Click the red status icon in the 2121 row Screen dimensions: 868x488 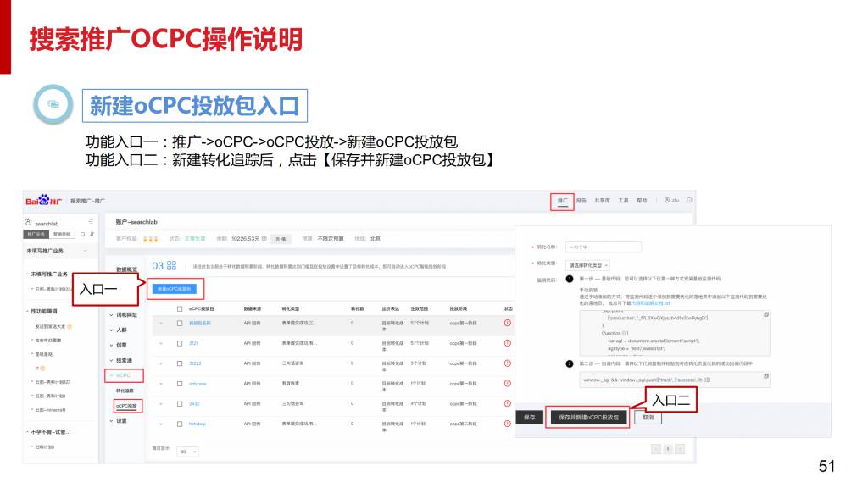click(x=508, y=343)
